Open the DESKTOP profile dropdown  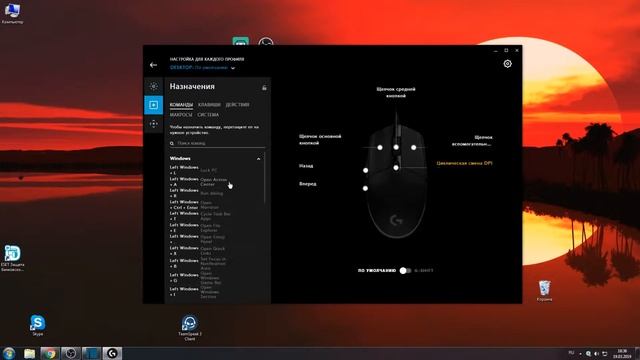coord(202,68)
